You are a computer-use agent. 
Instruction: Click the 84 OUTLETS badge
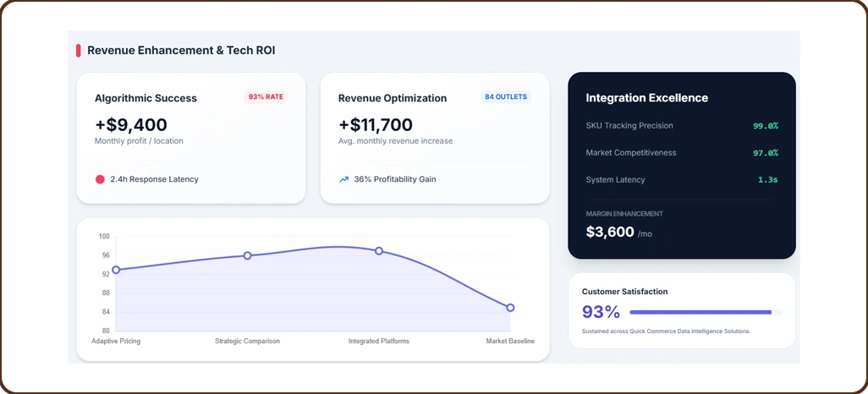point(506,97)
